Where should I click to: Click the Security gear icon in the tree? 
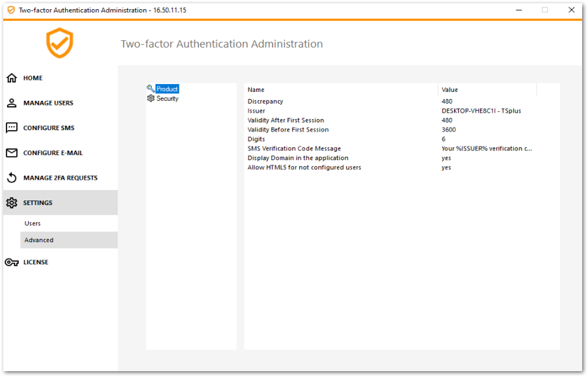[151, 98]
